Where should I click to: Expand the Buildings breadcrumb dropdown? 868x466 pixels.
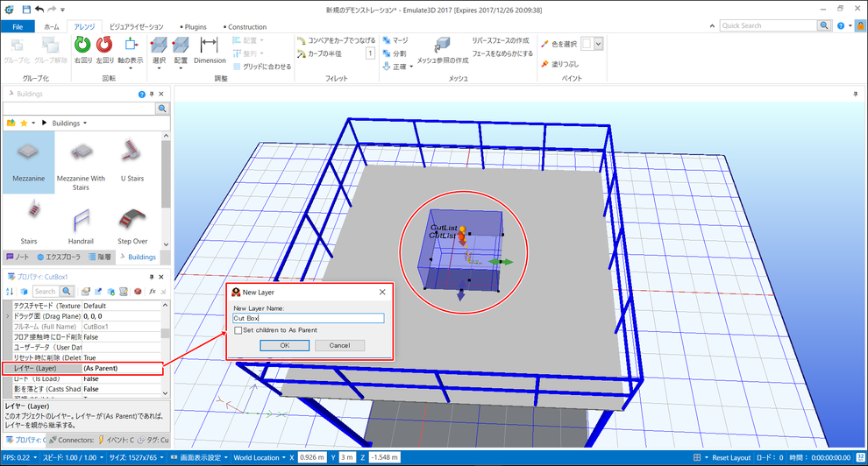click(85, 124)
